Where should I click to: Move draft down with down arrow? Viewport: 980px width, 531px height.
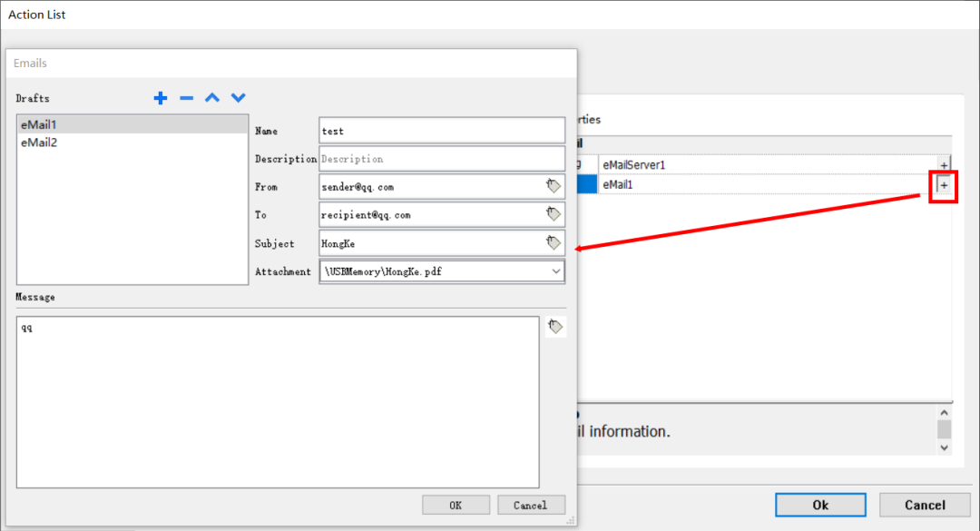(x=238, y=97)
